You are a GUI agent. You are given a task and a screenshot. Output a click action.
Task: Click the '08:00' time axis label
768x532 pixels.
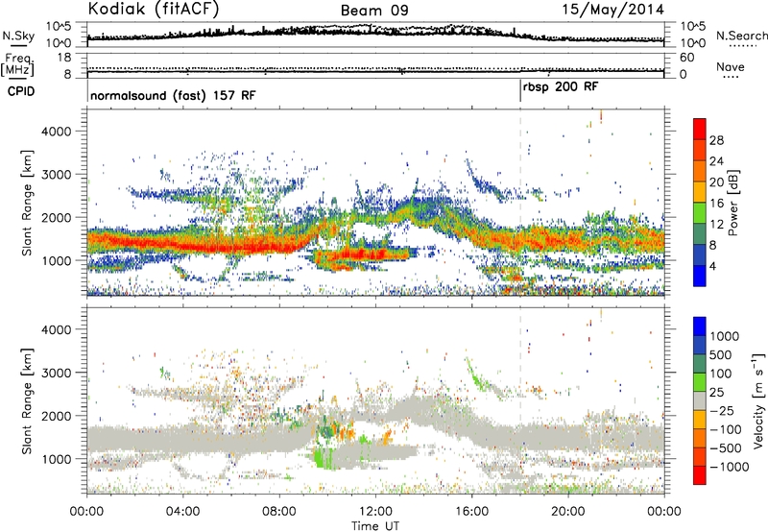[x=278, y=512]
